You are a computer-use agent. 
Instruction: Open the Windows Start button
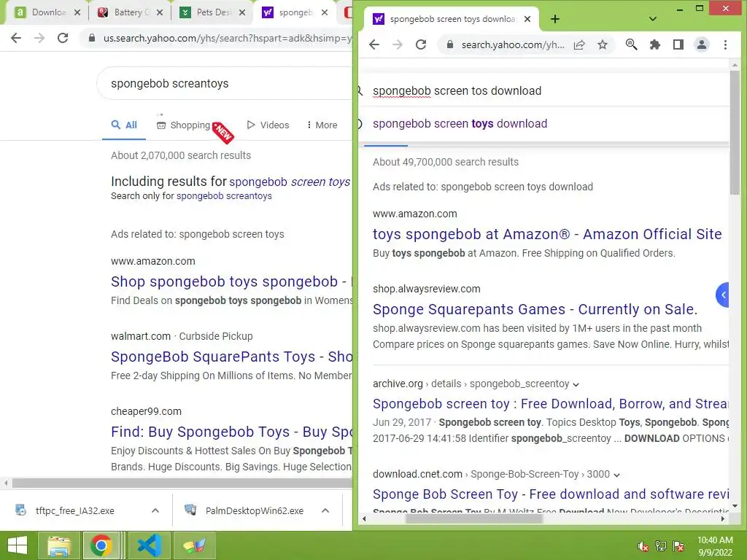pyautogui.click(x=18, y=545)
